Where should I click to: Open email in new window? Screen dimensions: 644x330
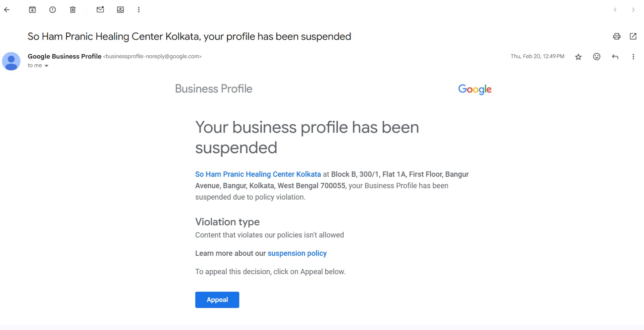(633, 36)
